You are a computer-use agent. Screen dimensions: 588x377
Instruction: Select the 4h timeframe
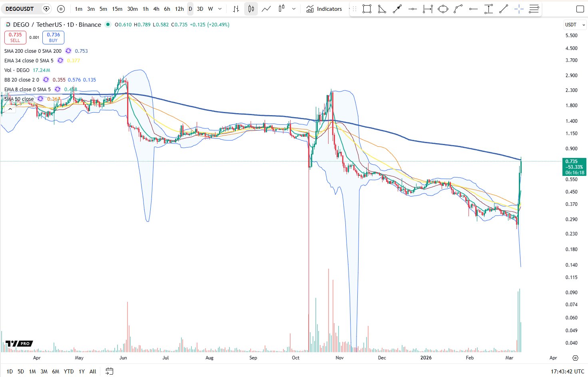[x=156, y=9]
